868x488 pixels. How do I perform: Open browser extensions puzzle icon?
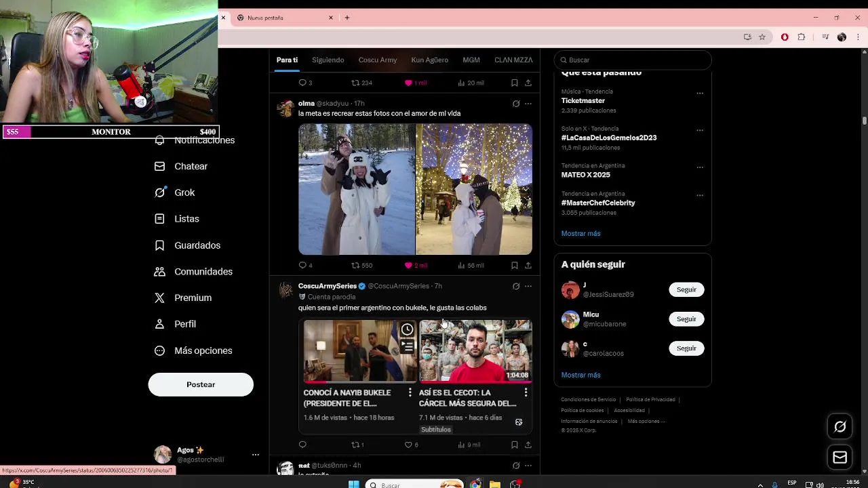tap(802, 37)
